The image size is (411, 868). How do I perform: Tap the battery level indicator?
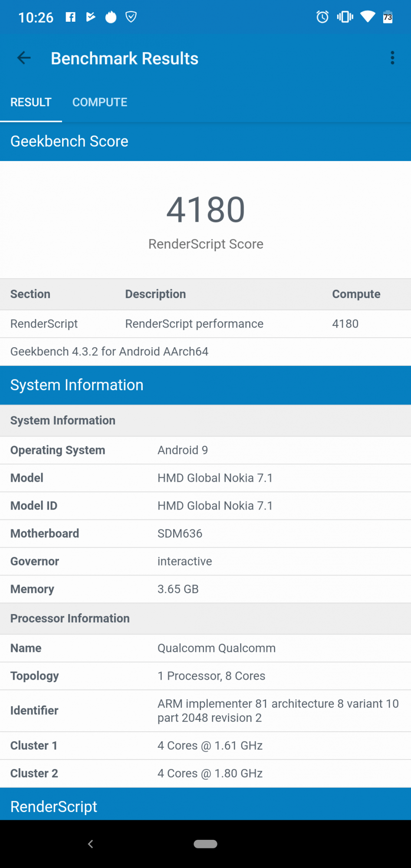click(388, 17)
